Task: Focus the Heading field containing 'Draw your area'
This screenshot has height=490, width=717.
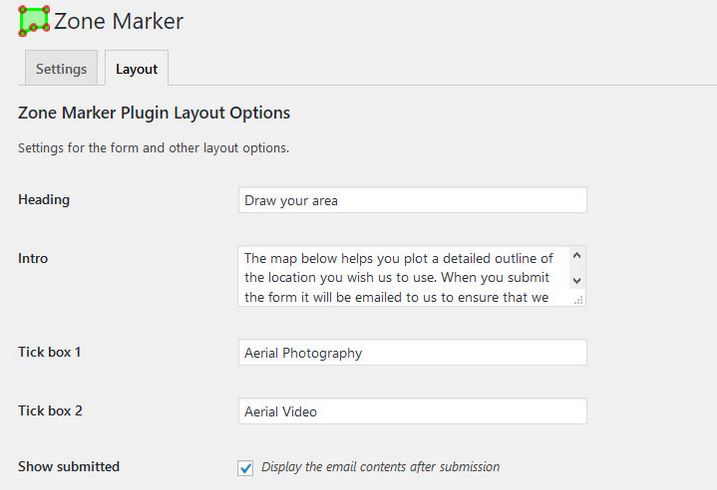Action: [x=412, y=200]
